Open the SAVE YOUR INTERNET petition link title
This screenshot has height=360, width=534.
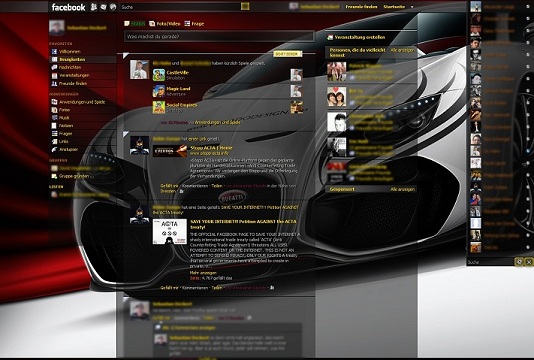click(x=243, y=224)
